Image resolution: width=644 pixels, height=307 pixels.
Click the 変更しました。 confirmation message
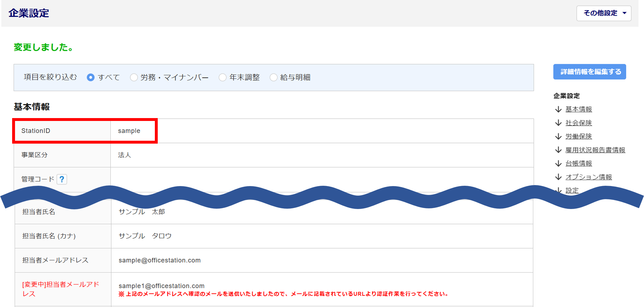tap(44, 47)
